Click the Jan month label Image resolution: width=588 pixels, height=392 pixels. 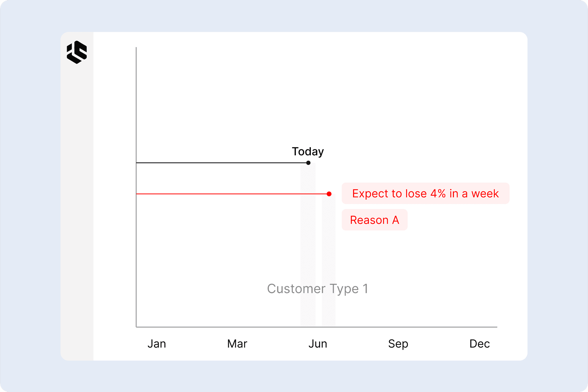(x=157, y=344)
